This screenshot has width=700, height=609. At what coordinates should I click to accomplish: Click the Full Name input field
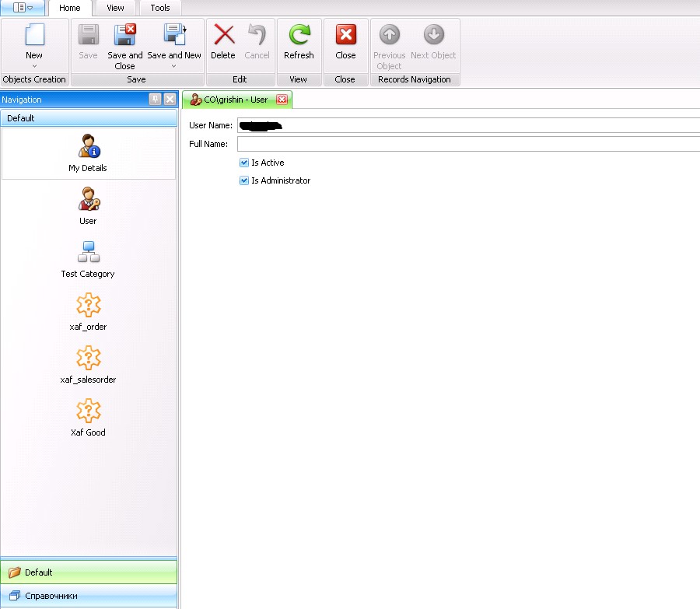[x=468, y=144]
